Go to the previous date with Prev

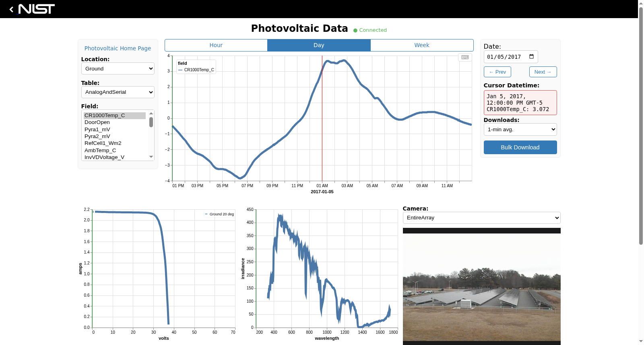[x=497, y=72]
